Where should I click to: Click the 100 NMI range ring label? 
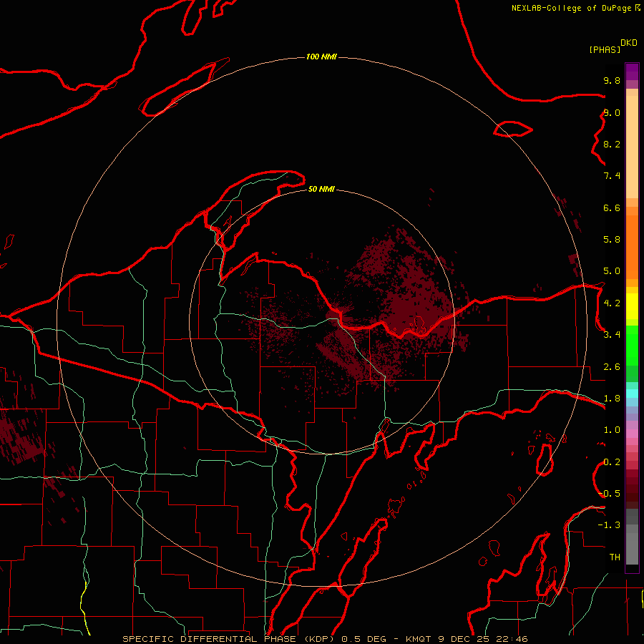[x=321, y=57]
